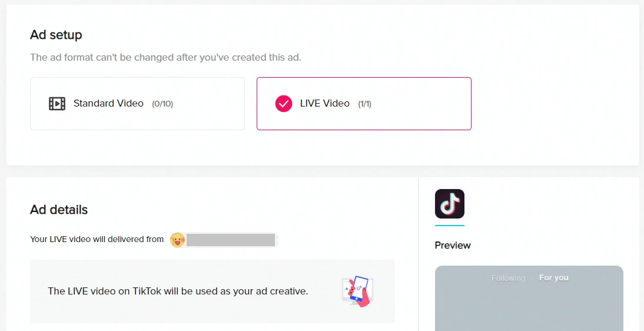Open the For you tab in preview
The width and height of the screenshot is (644, 331).
pyautogui.click(x=554, y=278)
